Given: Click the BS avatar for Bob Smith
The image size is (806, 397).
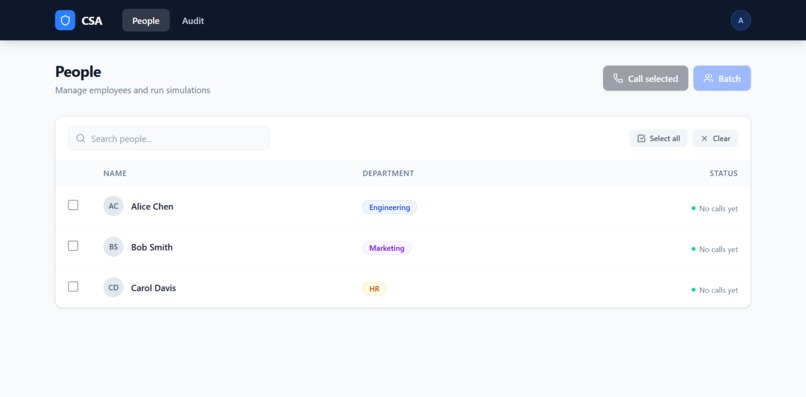Looking at the screenshot, I should (113, 247).
